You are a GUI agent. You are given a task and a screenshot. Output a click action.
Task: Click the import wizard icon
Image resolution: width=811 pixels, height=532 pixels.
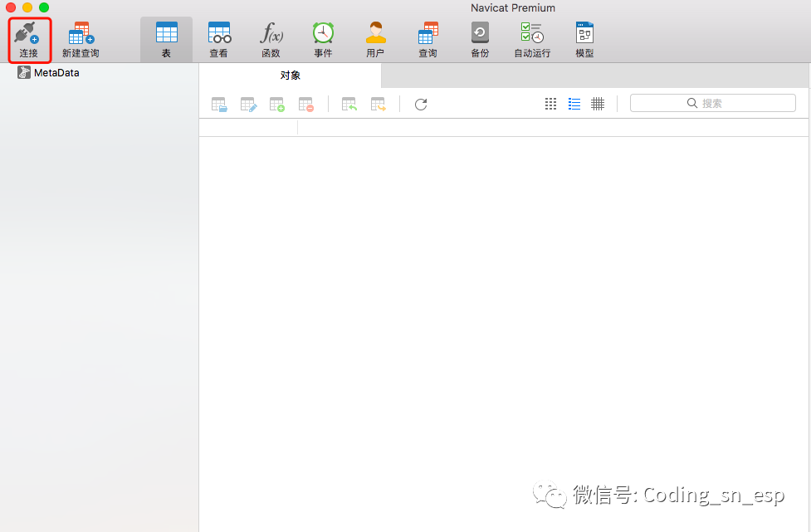(349, 105)
